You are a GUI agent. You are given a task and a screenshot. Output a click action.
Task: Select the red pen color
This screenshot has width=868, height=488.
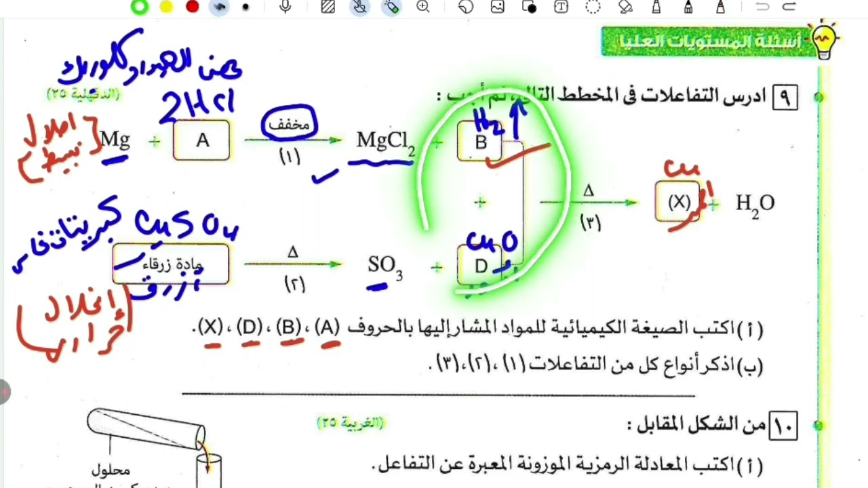coord(193,7)
